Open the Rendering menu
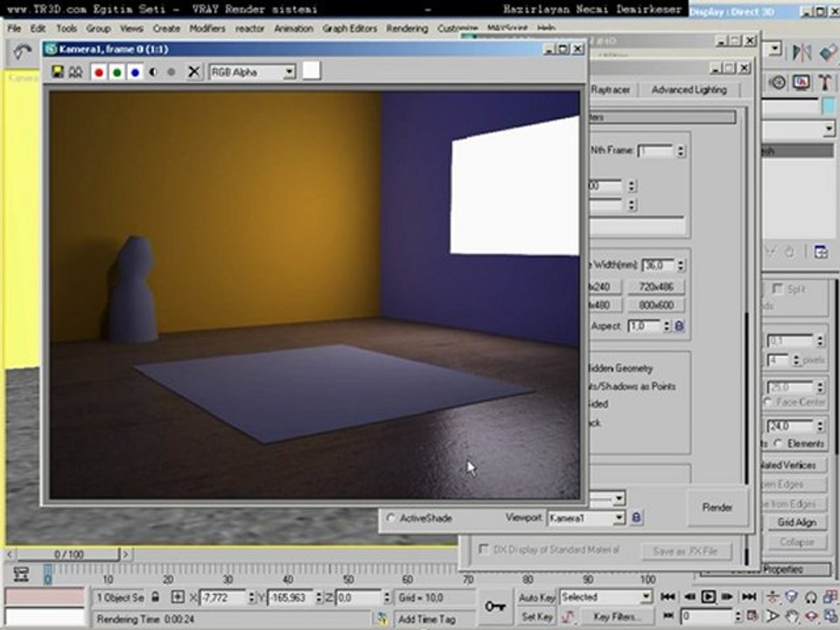 407,28
